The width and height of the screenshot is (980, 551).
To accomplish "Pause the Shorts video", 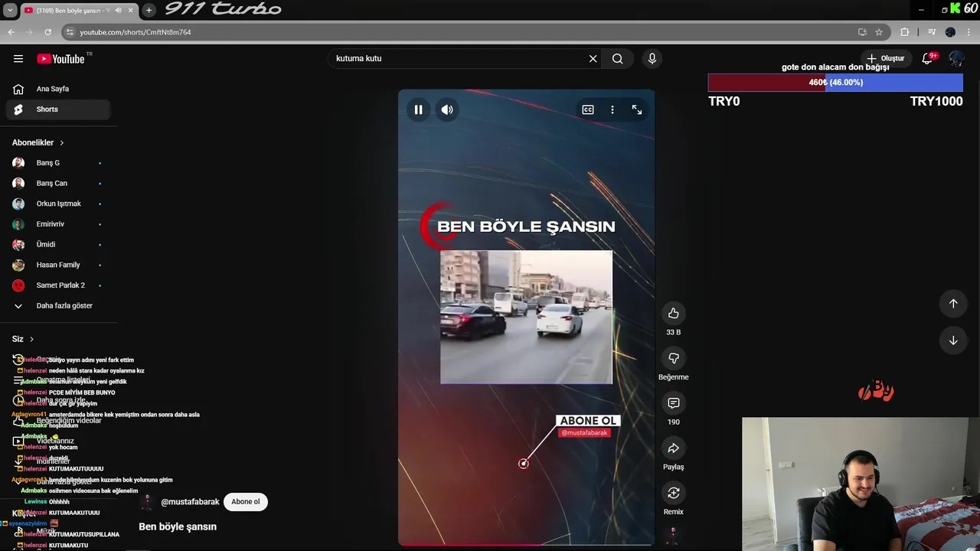I will pyautogui.click(x=418, y=109).
